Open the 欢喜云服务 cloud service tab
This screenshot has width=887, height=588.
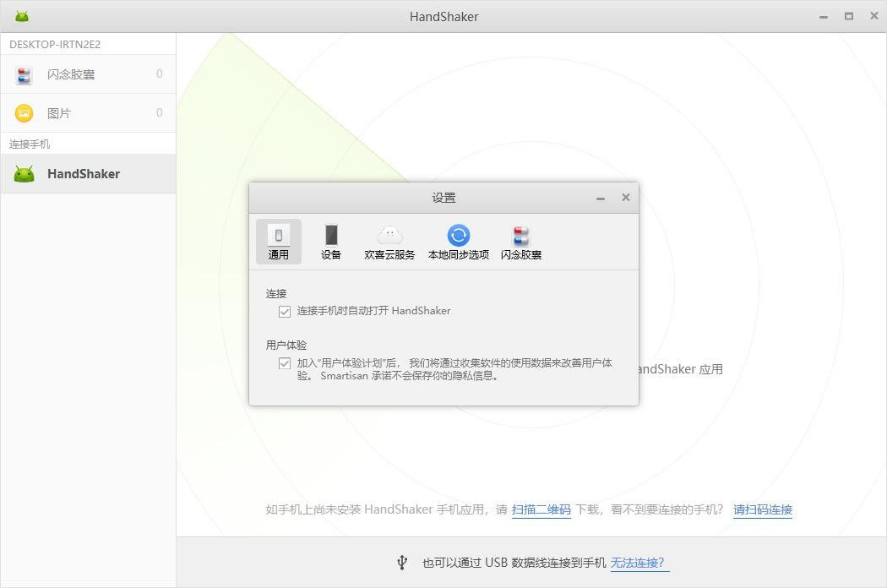389,242
